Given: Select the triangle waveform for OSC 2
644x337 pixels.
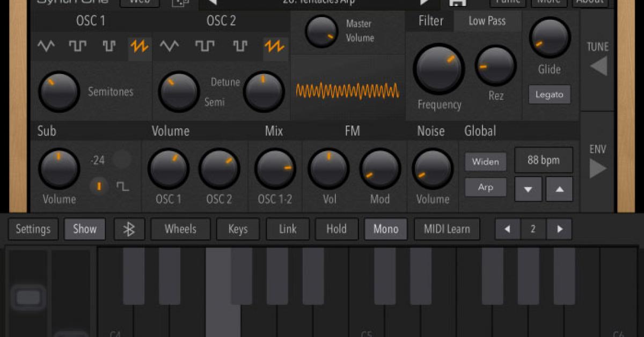Looking at the screenshot, I should pos(170,47).
